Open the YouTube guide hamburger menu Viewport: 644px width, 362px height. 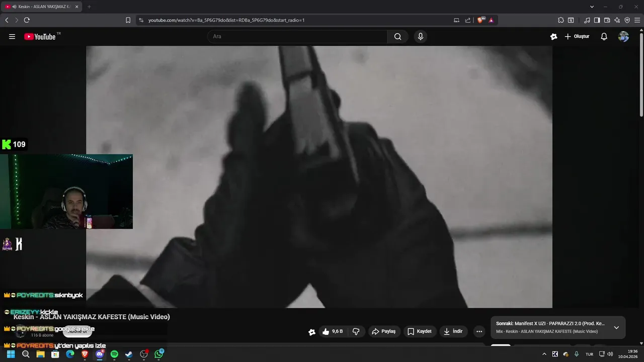pyautogui.click(x=12, y=37)
